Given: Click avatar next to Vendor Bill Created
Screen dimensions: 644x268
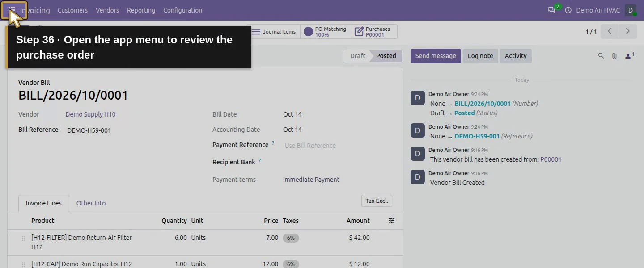Looking at the screenshot, I should (x=418, y=177).
